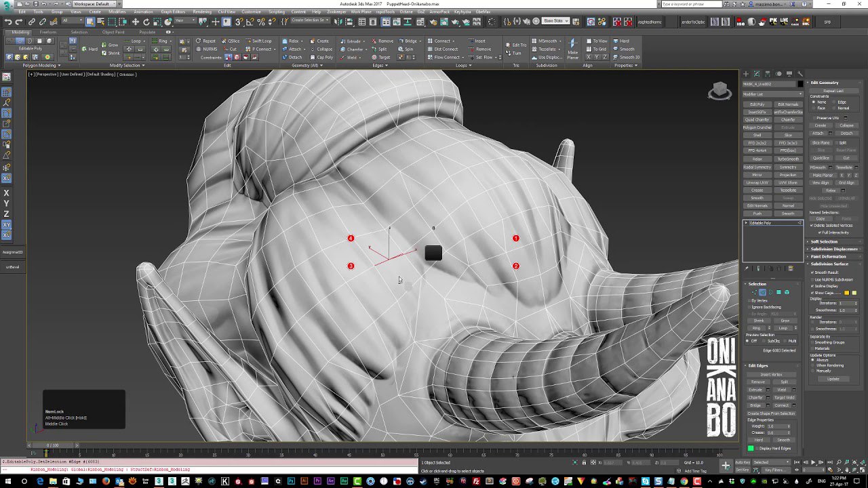Click the Cut tool in ribbon
Screen dimensions: 868x488
[230, 49]
